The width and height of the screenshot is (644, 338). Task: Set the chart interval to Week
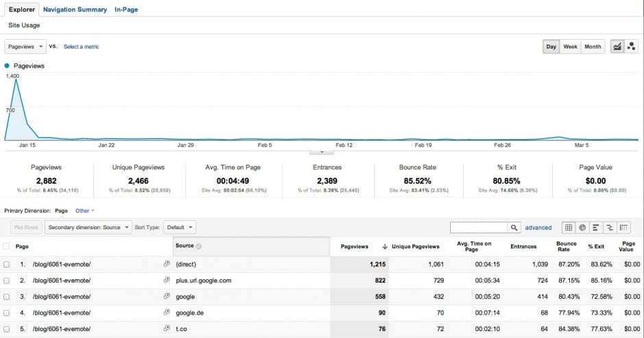click(x=570, y=47)
